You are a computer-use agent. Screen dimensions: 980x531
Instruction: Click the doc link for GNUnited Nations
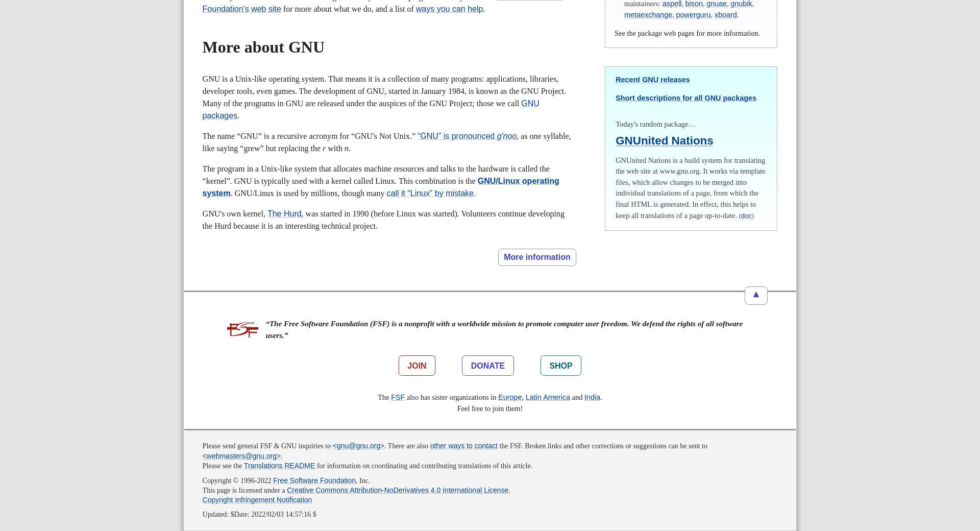point(746,216)
